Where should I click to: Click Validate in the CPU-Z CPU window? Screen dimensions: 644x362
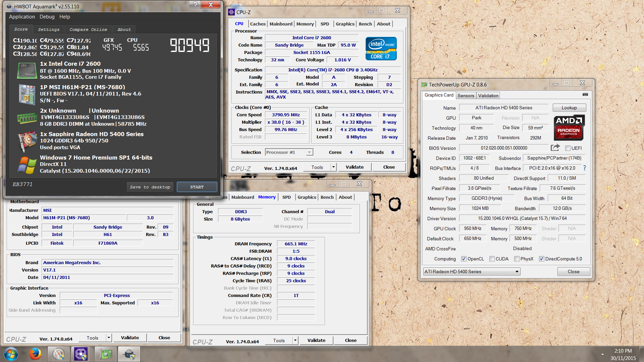355,167
